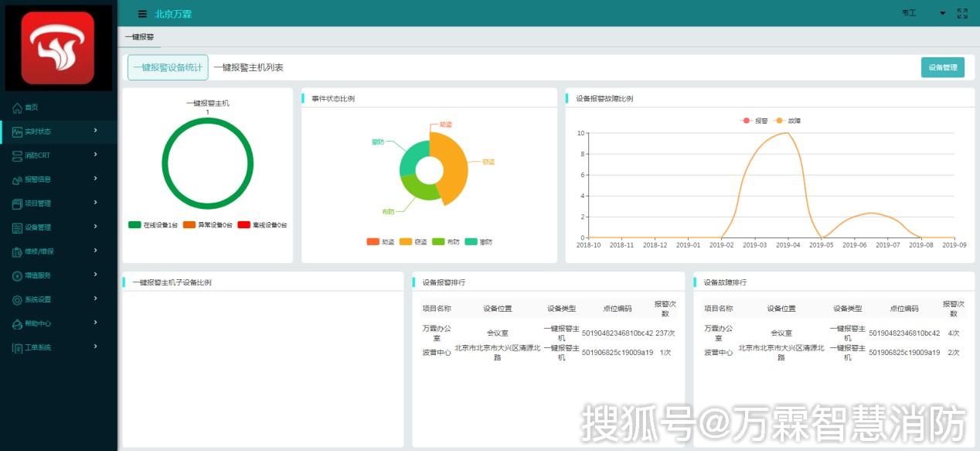Screen dimensions: 980x451
Task: Expand the 设备管理 sidebar submenu arrow
Action: [x=96, y=227]
